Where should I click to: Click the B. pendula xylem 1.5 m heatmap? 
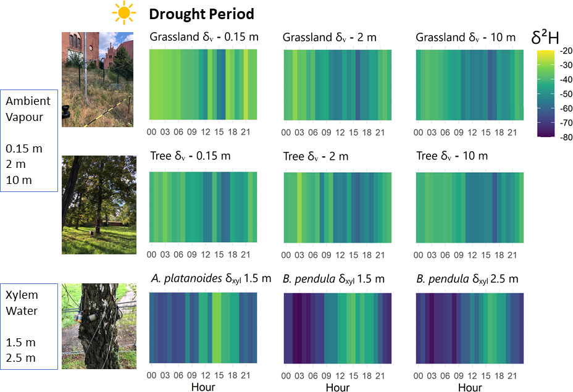(337, 328)
